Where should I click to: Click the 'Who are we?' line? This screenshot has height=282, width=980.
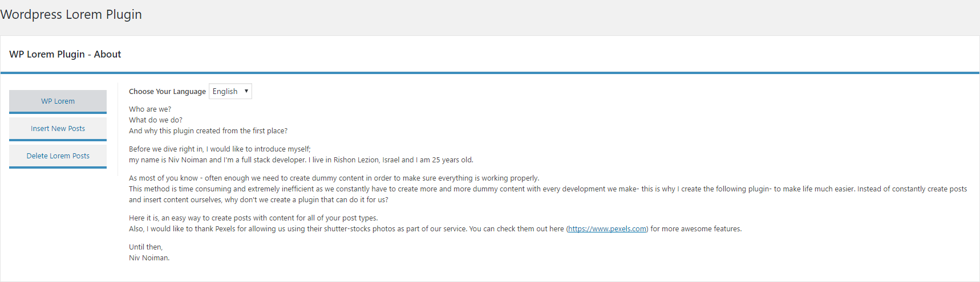tap(150, 109)
